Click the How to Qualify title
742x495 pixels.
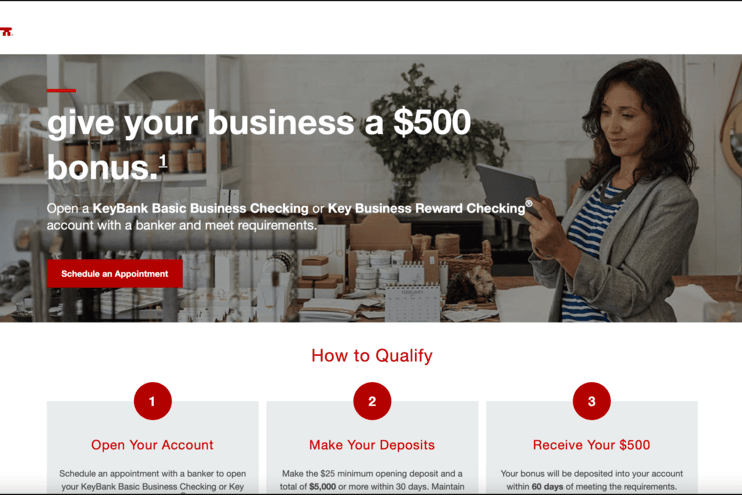[x=372, y=355]
